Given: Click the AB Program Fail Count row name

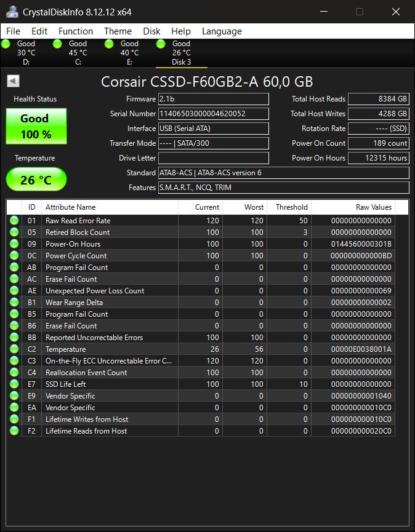Looking at the screenshot, I should [x=76, y=268].
